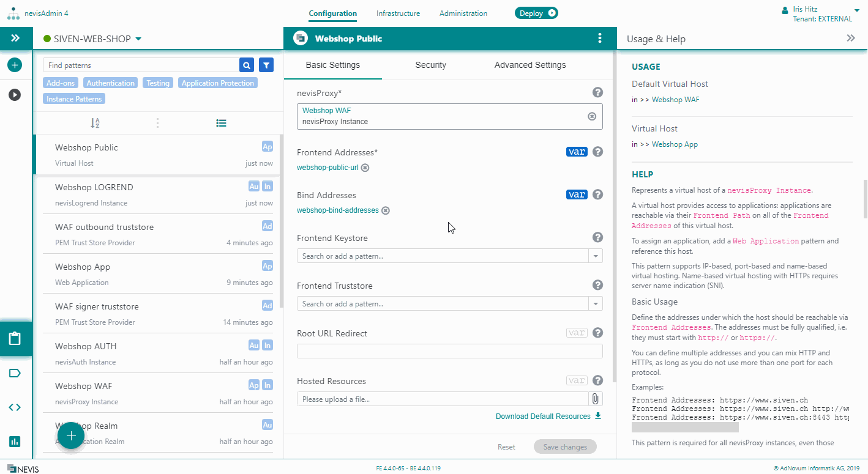
Task: Remove the webshop-public-url variable
Action: click(x=365, y=168)
